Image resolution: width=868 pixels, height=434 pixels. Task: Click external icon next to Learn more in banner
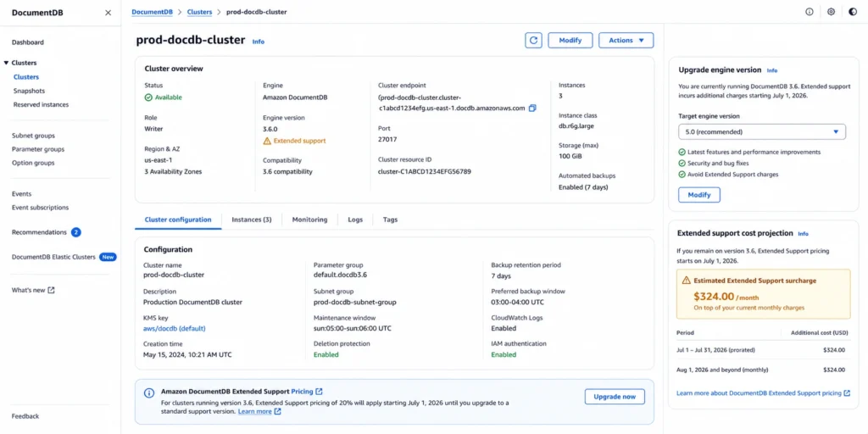coord(278,412)
